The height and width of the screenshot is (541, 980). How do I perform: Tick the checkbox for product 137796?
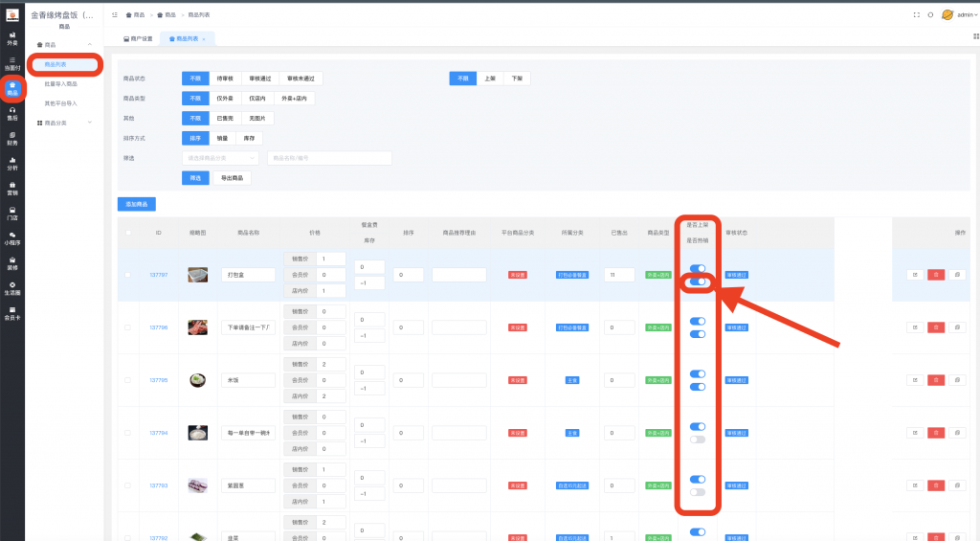[129, 327]
